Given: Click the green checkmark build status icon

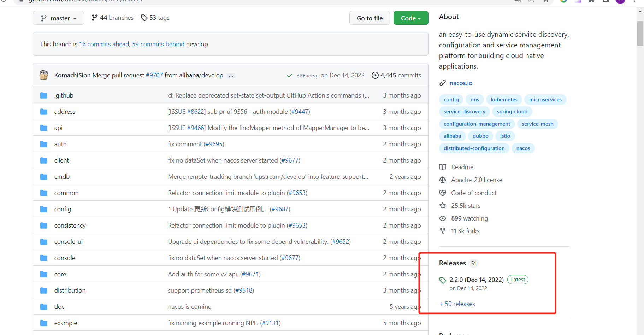Looking at the screenshot, I should tap(290, 75).
